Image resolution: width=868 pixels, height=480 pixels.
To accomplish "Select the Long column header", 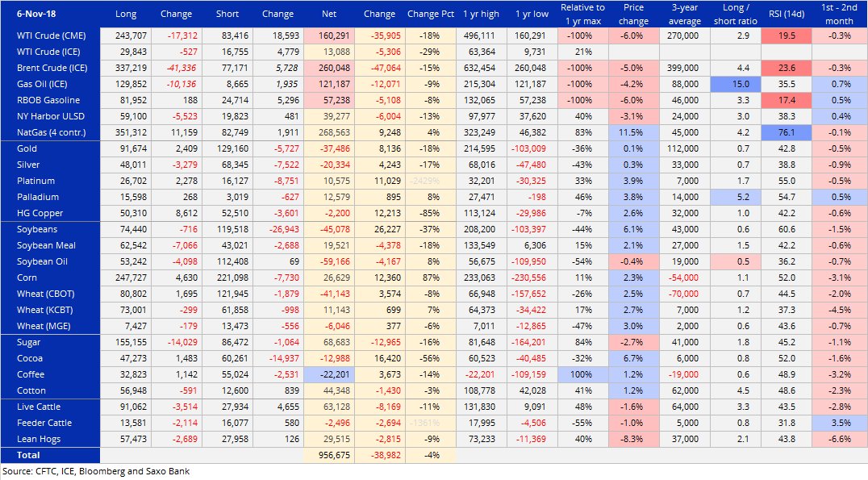I will [x=126, y=14].
